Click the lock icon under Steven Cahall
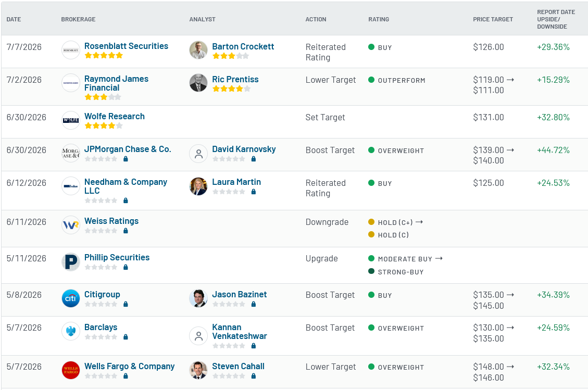This screenshot has height=390, width=588. [x=254, y=376]
